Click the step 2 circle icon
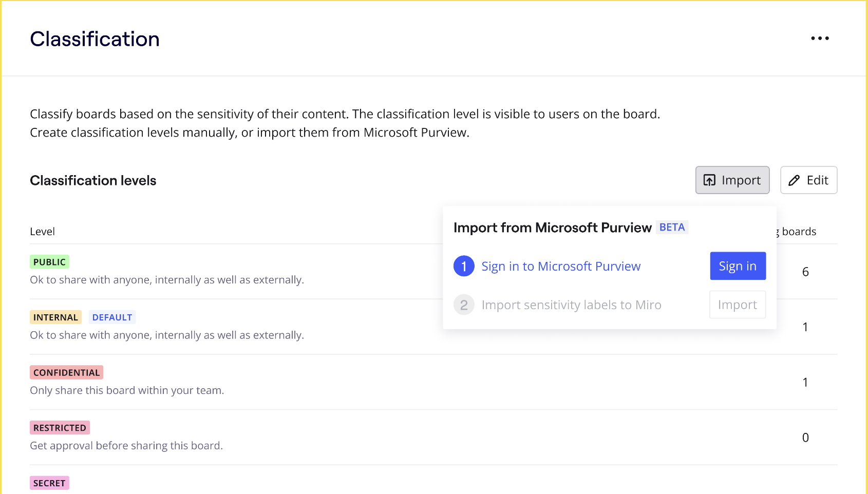 [x=464, y=305]
